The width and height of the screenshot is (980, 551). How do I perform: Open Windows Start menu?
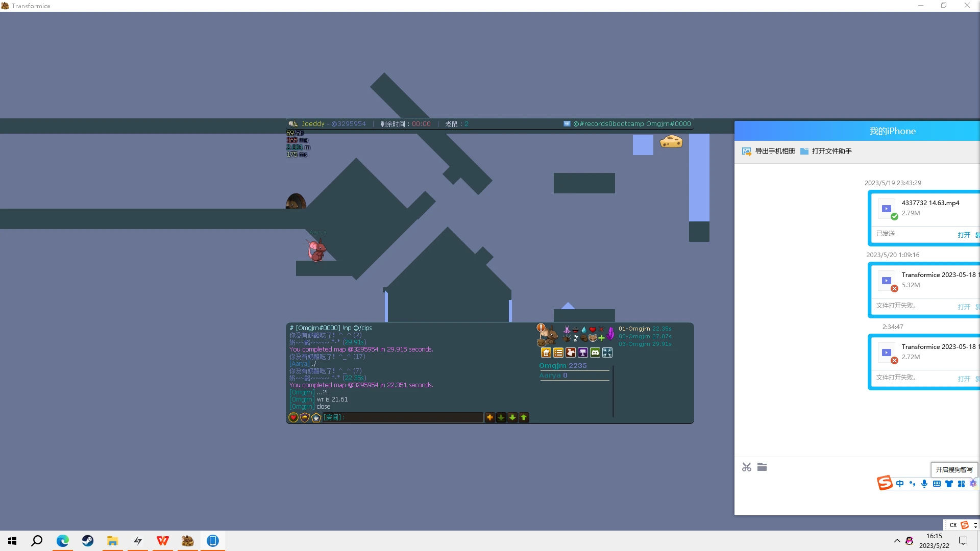pos(12,541)
